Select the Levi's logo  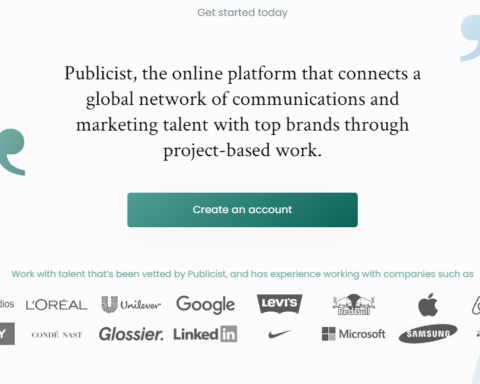tap(279, 304)
